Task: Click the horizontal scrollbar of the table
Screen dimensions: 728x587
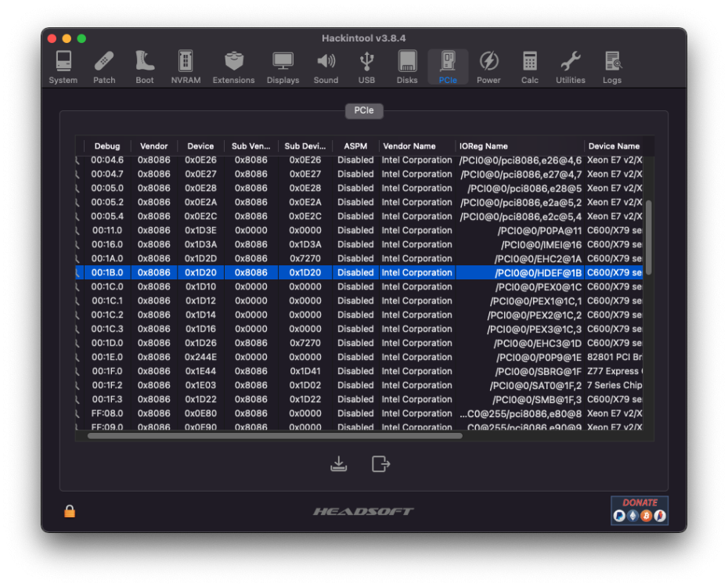Action: click(x=275, y=436)
